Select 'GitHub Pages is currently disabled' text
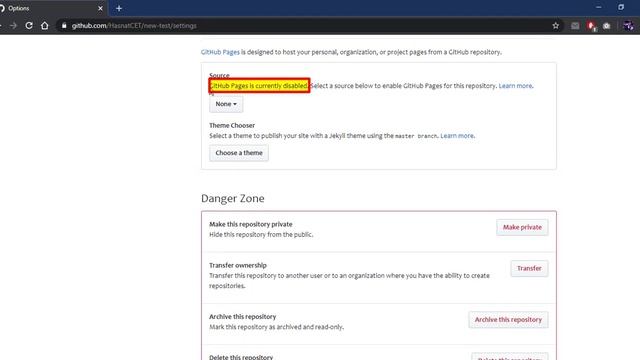640x360 pixels. click(259, 86)
